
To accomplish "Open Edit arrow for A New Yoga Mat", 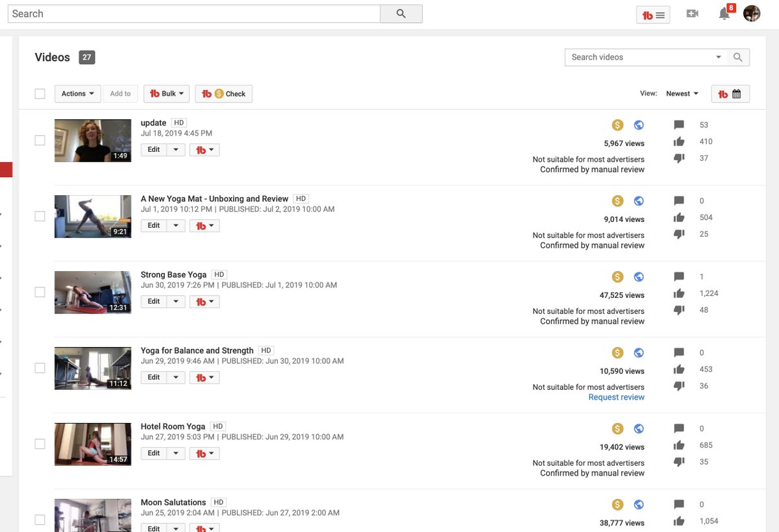I will [176, 226].
